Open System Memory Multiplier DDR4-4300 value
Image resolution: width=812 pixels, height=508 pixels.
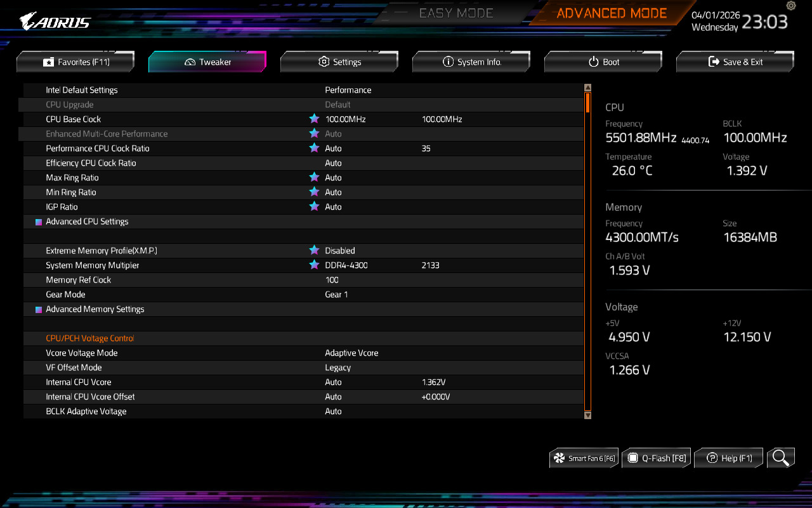pyautogui.click(x=346, y=265)
